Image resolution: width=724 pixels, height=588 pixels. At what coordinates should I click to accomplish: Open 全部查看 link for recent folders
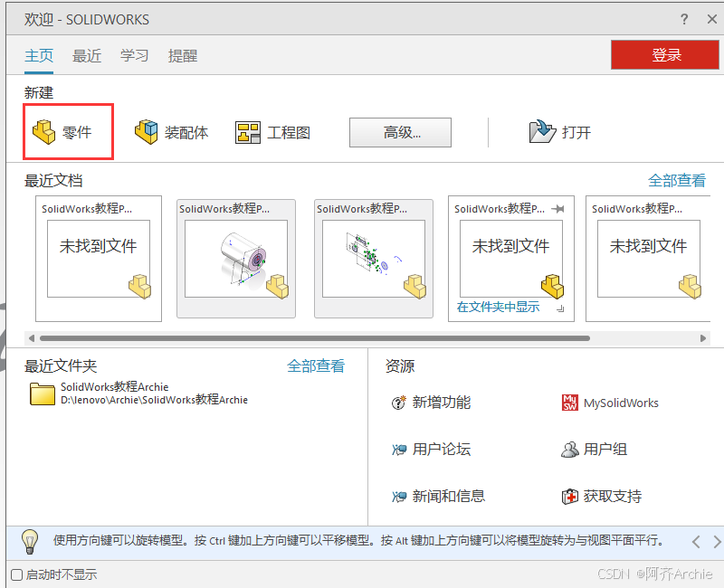tap(316, 366)
